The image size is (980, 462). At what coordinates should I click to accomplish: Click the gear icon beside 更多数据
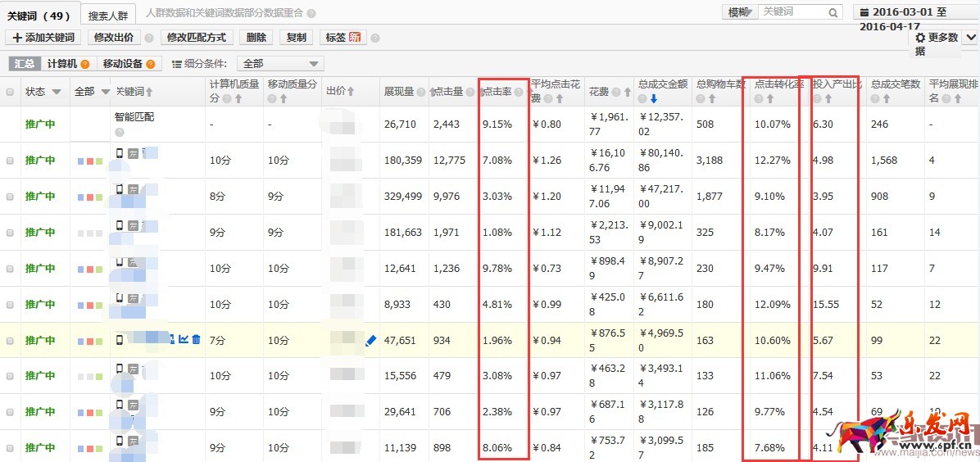tap(920, 38)
